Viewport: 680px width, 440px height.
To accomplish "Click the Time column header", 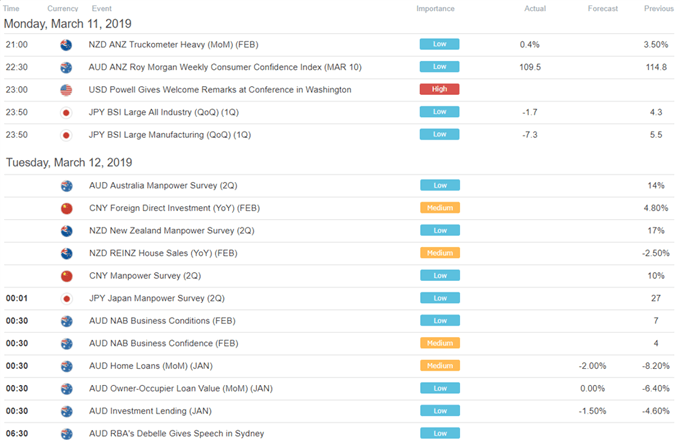I will point(11,8).
